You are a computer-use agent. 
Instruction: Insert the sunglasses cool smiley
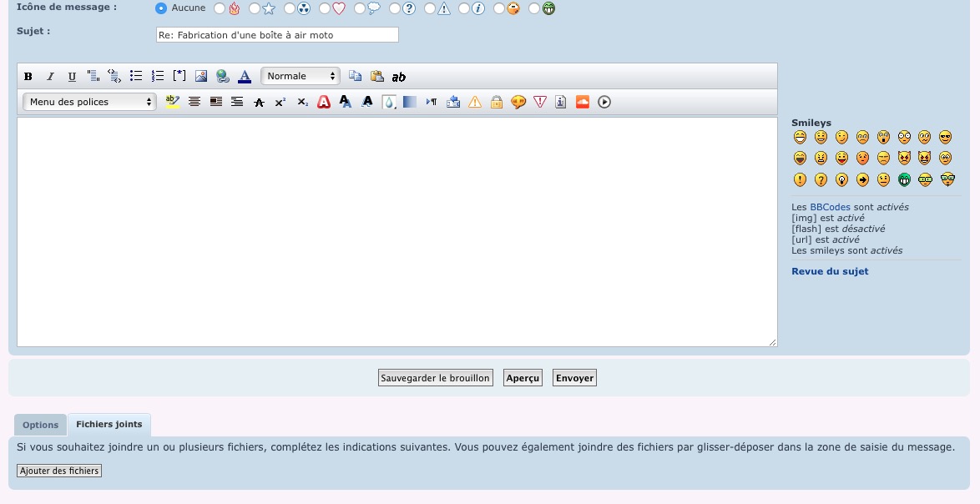click(x=946, y=137)
